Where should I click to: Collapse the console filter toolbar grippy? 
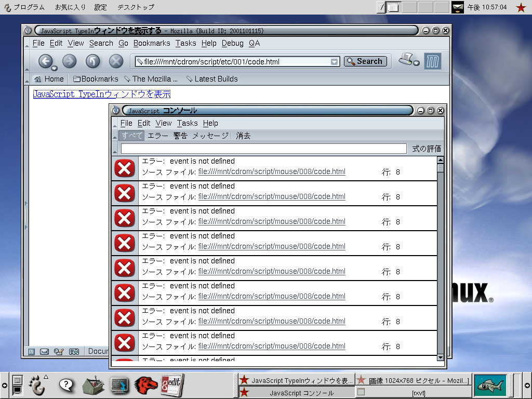(x=115, y=136)
